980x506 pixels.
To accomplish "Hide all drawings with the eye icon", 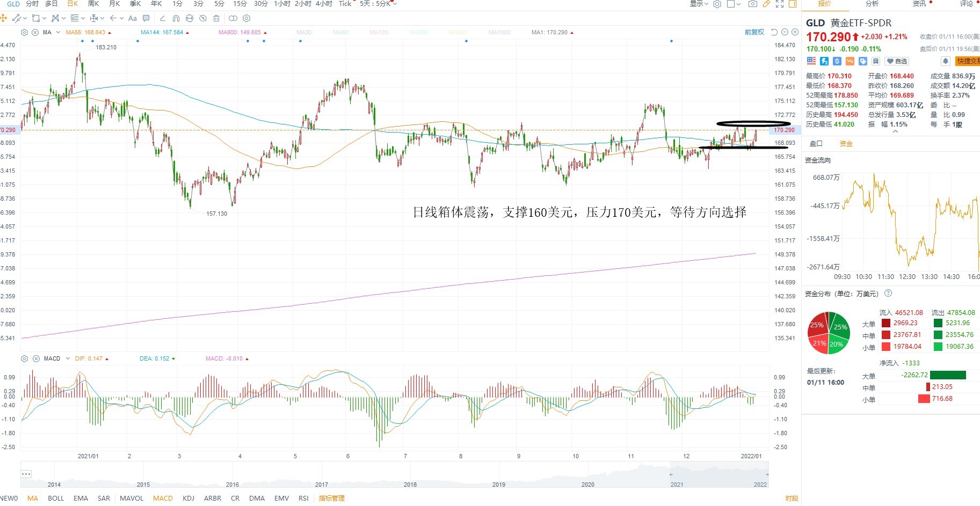I will click(203, 18).
